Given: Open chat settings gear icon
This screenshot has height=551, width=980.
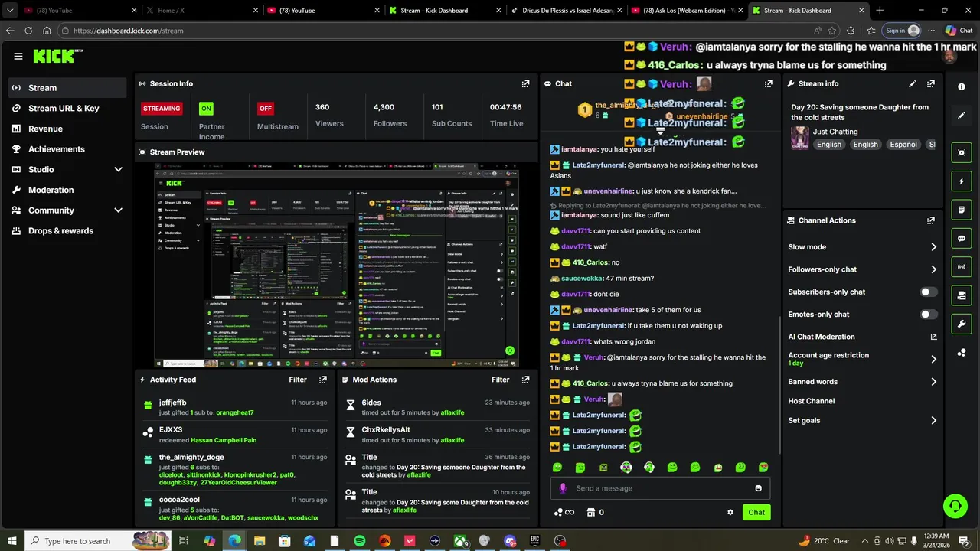Looking at the screenshot, I should point(730,513).
